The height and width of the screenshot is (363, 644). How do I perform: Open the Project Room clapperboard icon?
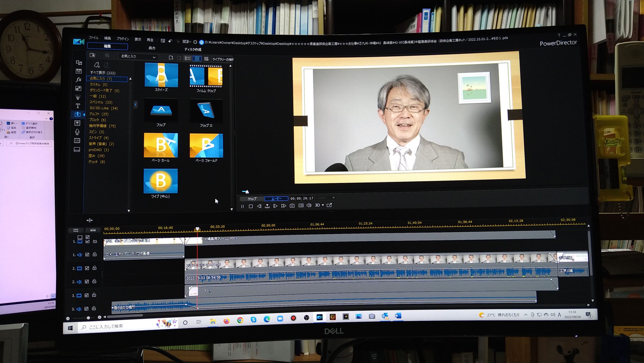[78, 71]
